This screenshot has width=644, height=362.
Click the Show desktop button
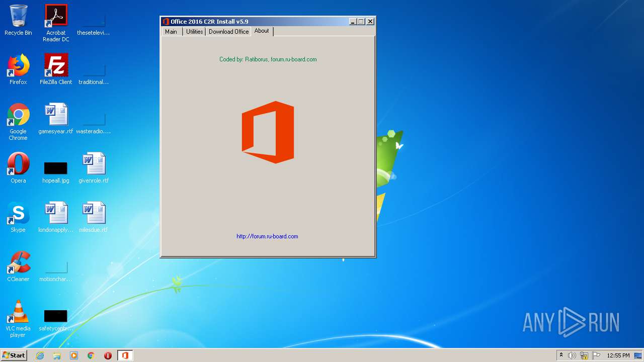[x=639, y=355]
